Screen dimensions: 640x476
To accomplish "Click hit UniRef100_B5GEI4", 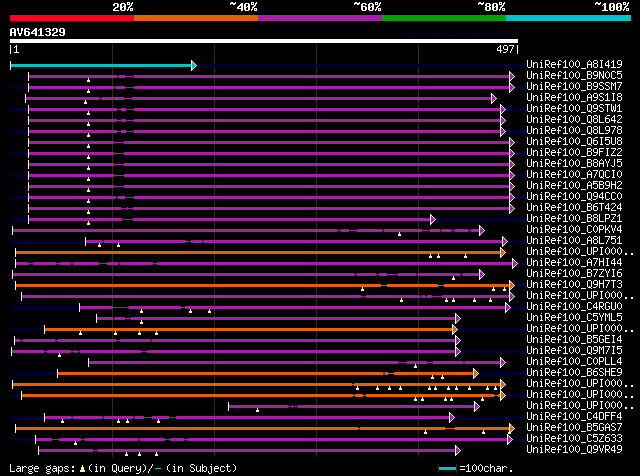I will point(574,340).
